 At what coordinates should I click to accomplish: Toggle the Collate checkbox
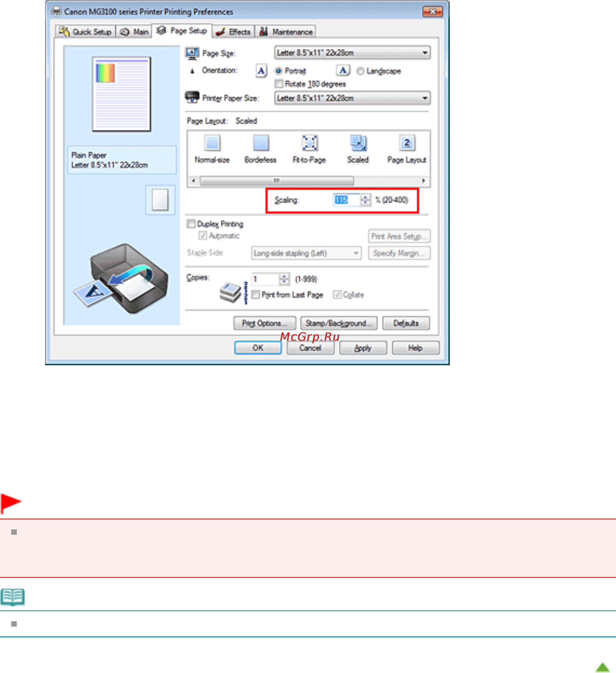(337, 295)
